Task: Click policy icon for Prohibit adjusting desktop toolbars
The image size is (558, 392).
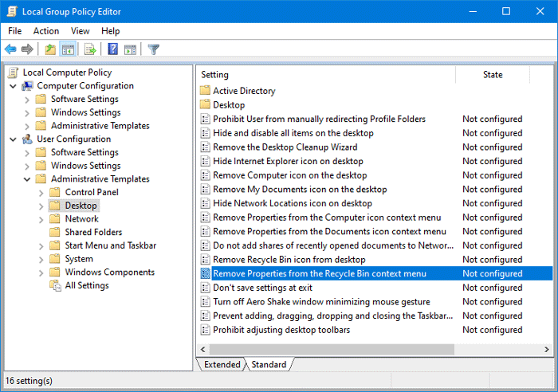Action: (205, 330)
